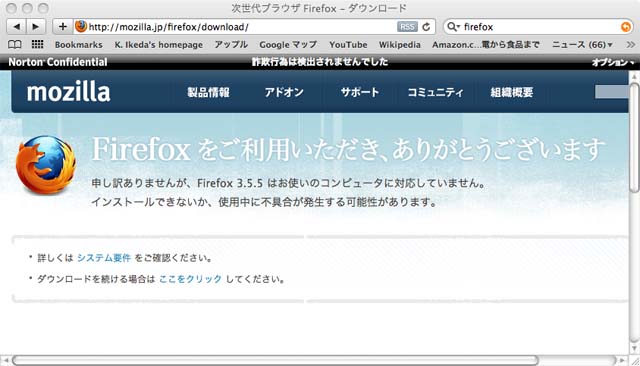Screen dimensions: 640x366
Task: Reload the page with the circular arrow
Action: click(426, 27)
